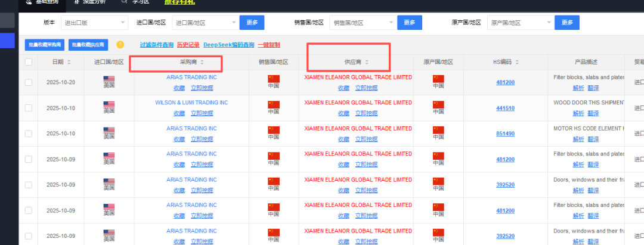Click US flag in WILSON & LUMI row
644x245 pixels.
tap(109, 105)
